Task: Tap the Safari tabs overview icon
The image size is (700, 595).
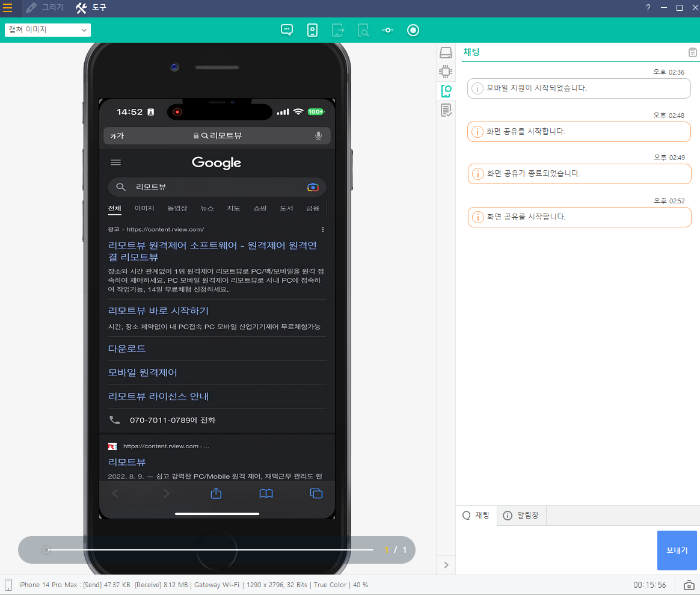Action: (x=316, y=493)
